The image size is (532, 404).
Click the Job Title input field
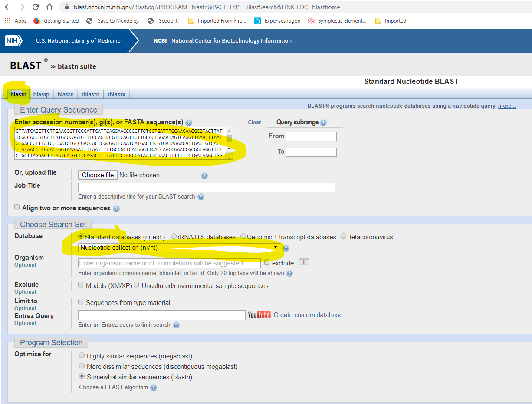click(206, 187)
